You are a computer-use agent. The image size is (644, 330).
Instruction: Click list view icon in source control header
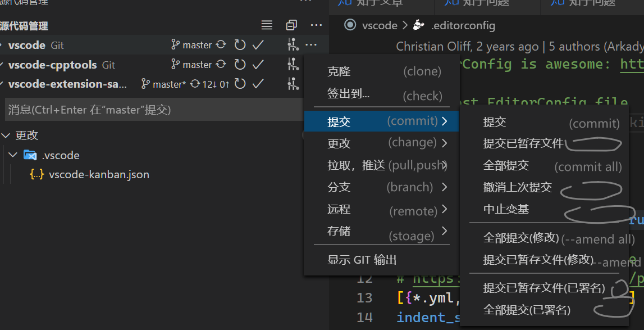pyautogui.click(x=267, y=25)
